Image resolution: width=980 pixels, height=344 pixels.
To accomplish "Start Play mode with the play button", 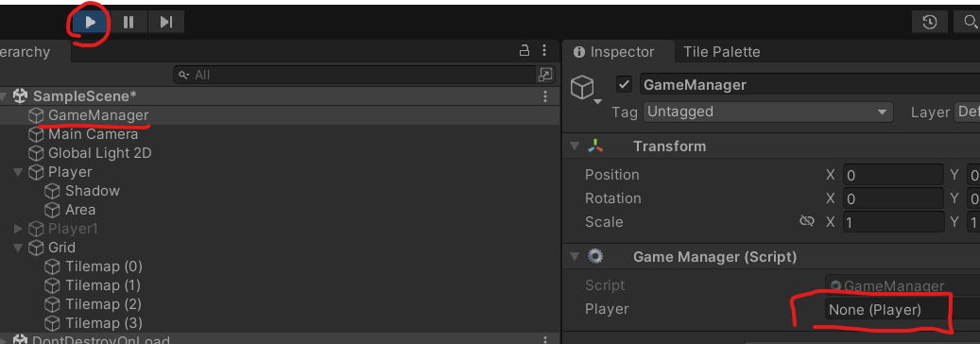I will pos(91,23).
